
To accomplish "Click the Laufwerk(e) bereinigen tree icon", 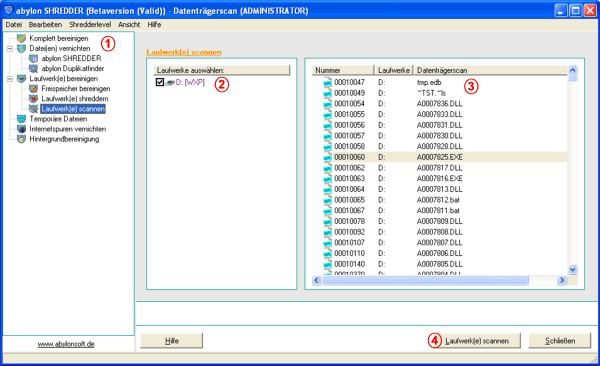I will click(21, 78).
